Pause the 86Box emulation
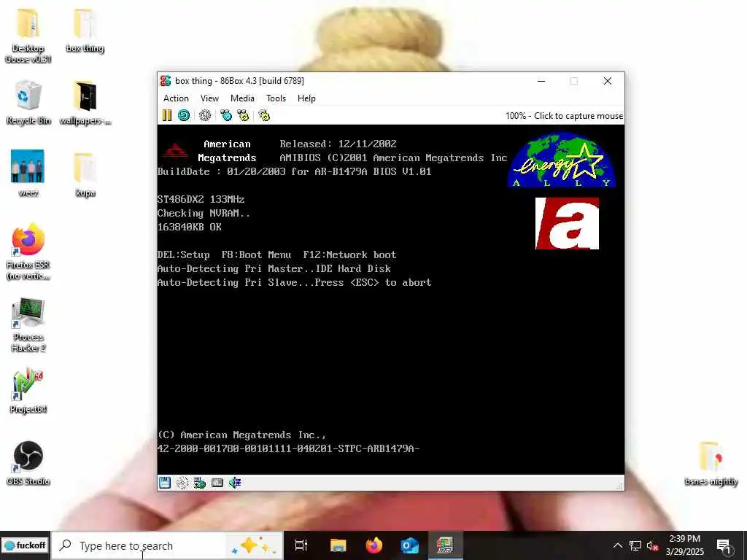The image size is (747, 560). pyautogui.click(x=167, y=115)
